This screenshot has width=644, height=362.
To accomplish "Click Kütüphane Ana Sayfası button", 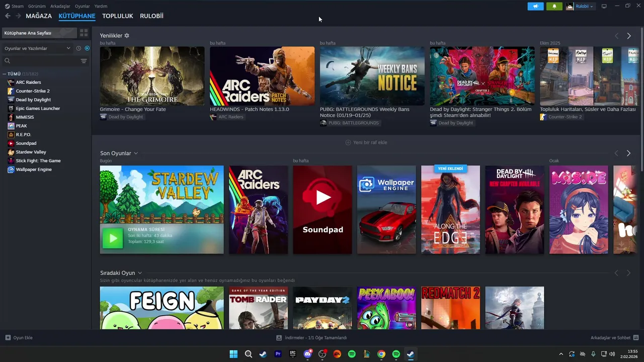I will coord(39,33).
